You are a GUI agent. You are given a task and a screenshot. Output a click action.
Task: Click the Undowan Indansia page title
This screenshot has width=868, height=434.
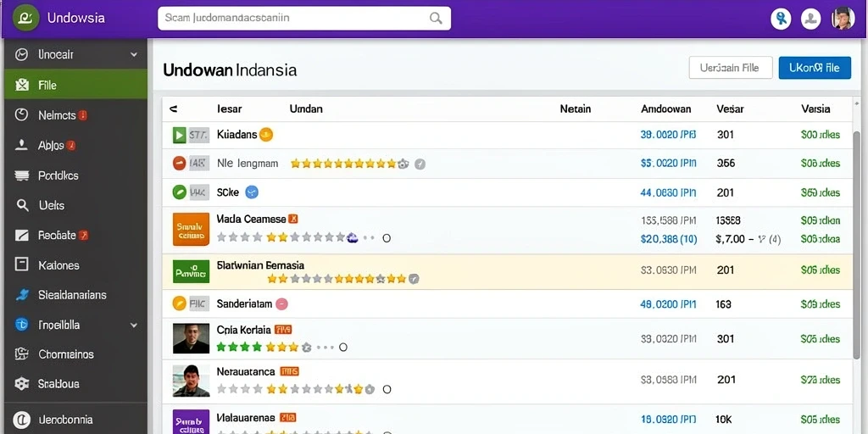click(230, 70)
